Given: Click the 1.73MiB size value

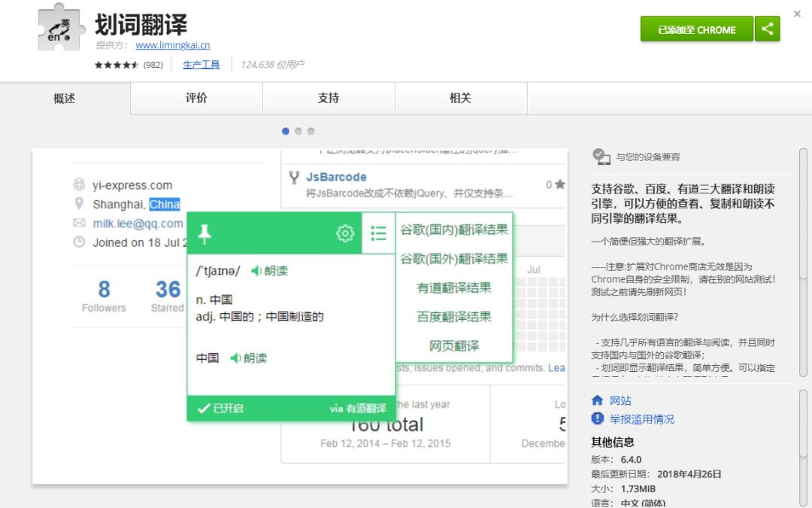Looking at the screenshot, I should (x=638, y=489).
